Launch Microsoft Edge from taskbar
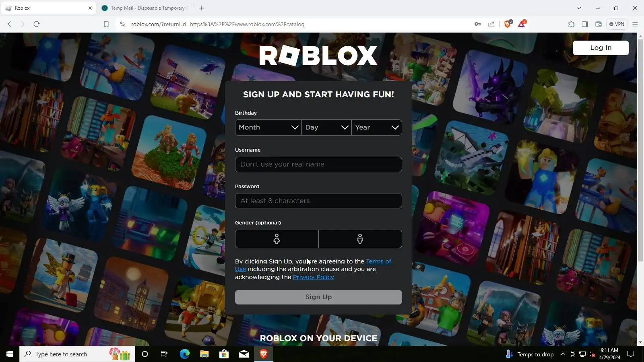This screenshot has width=644, height=362. [x=184, y=354]
